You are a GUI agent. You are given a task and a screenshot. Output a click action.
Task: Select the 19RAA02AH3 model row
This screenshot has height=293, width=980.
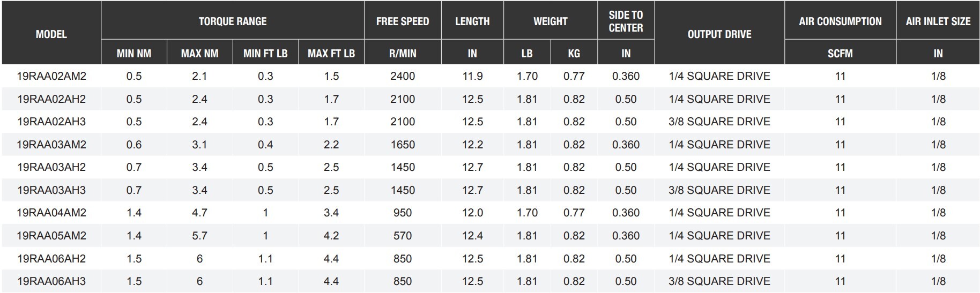click(x=51, y=122)
